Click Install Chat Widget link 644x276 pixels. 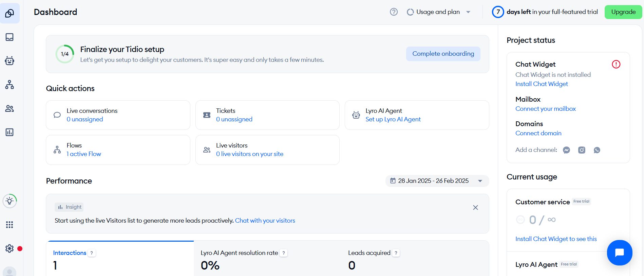(x=542, y=84)
